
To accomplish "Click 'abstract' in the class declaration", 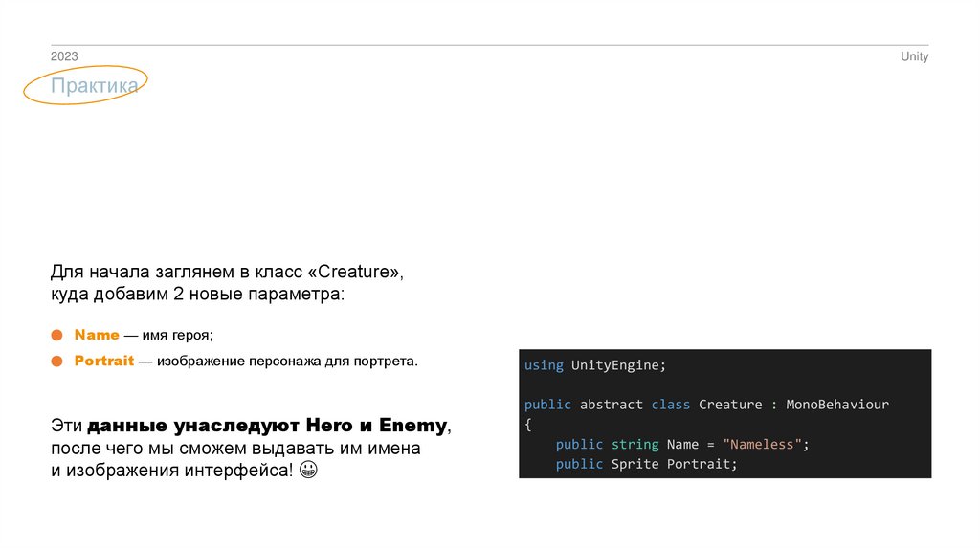I will pyautogui.click(x=612, y=405).
